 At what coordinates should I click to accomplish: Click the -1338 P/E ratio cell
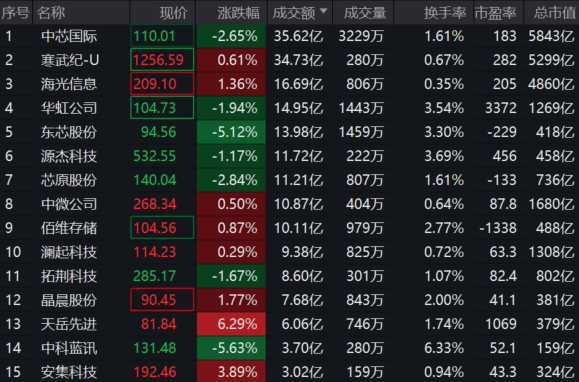tap(498, 228)
